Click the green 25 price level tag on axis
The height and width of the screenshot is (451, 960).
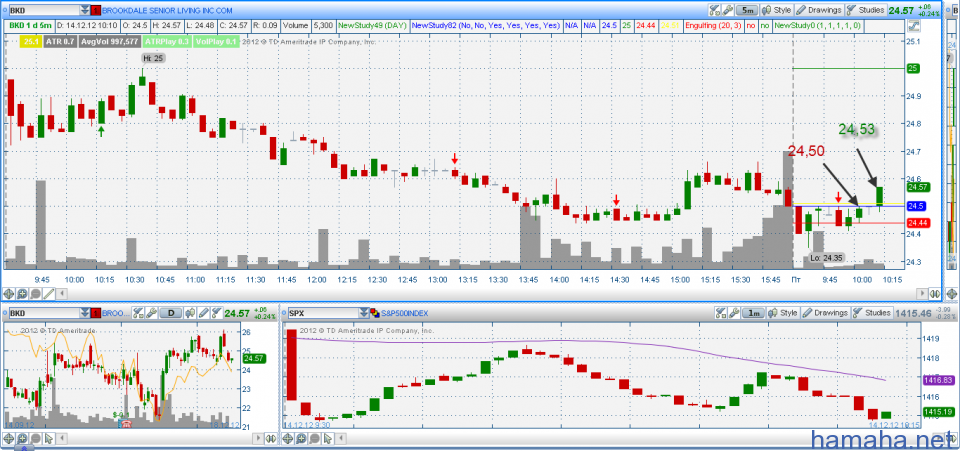point(914,69)
